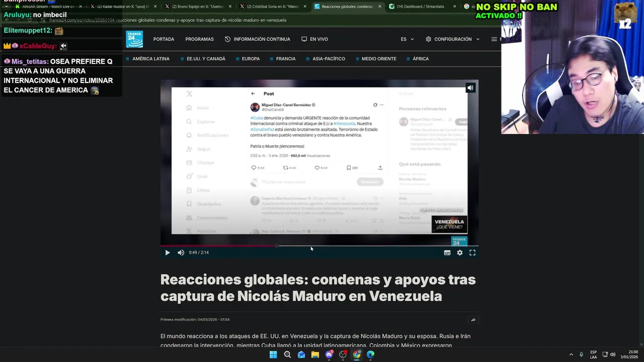The image size is (644, 362).
Task: Enter fullscreen mode on the video
Action: [472, 252]
